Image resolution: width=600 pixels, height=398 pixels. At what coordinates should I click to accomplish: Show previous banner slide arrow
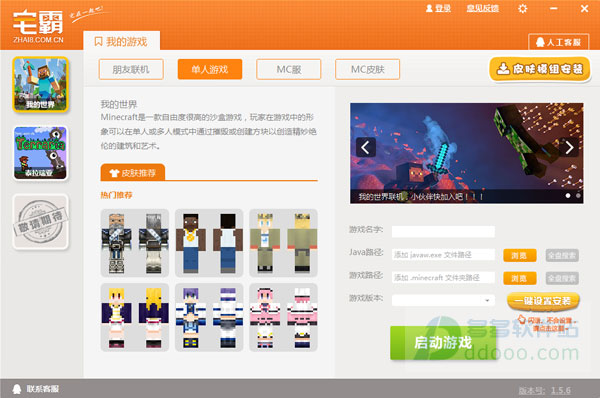point(365,147)
